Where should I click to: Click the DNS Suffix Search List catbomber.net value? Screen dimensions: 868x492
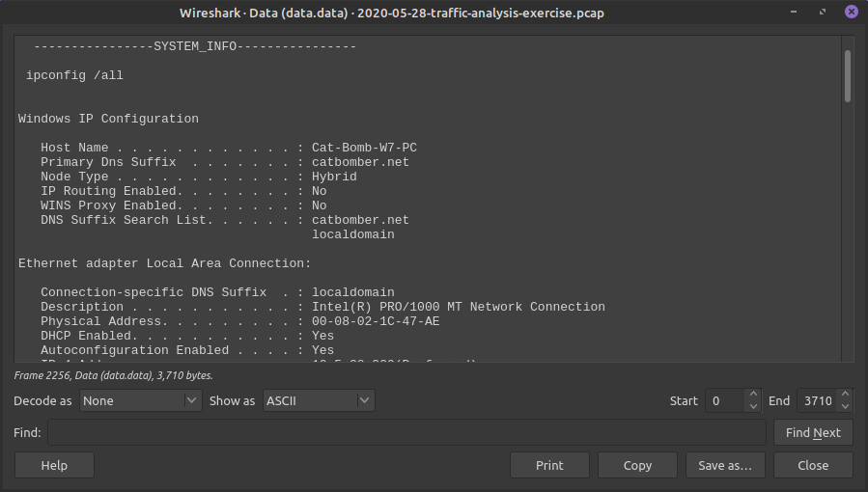(360, 220)
